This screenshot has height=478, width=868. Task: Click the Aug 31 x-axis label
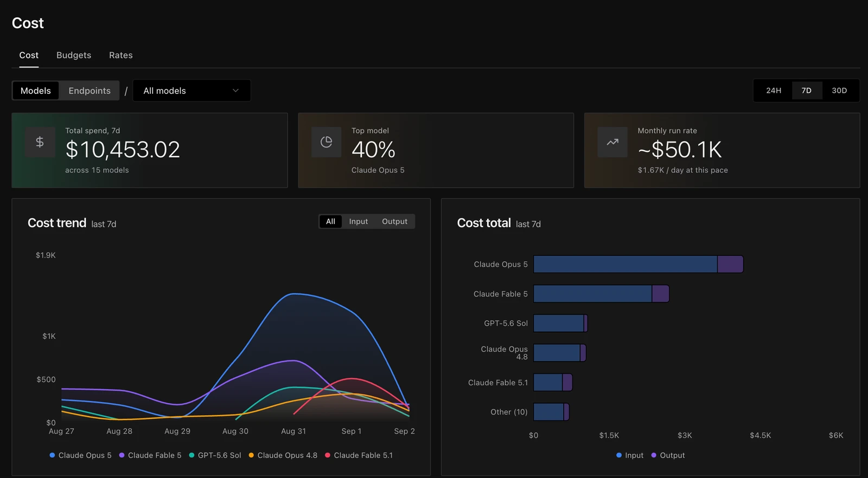click(x=293, y=431)
